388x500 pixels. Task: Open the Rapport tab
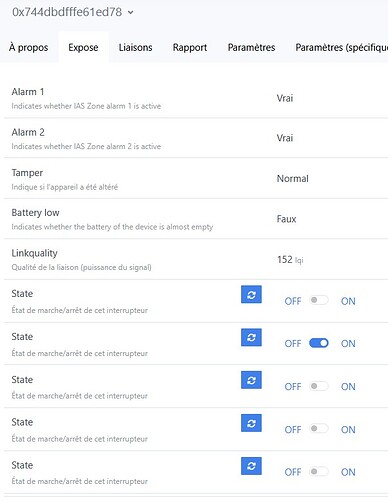(190, 47)
